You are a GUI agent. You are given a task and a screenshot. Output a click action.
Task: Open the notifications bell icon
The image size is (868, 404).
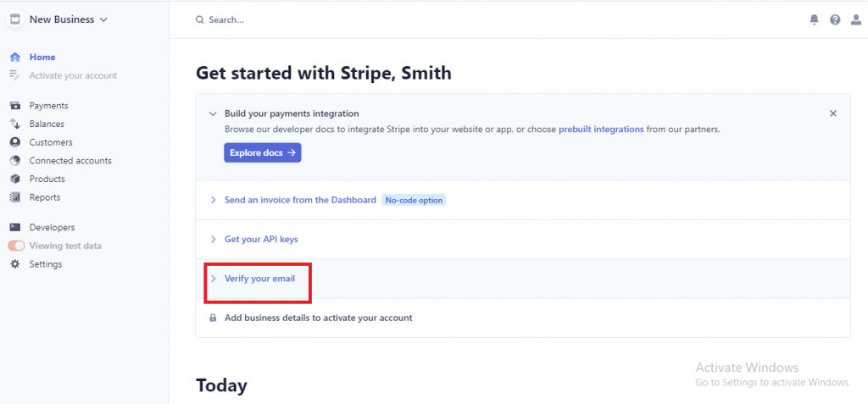pos(814,20)
